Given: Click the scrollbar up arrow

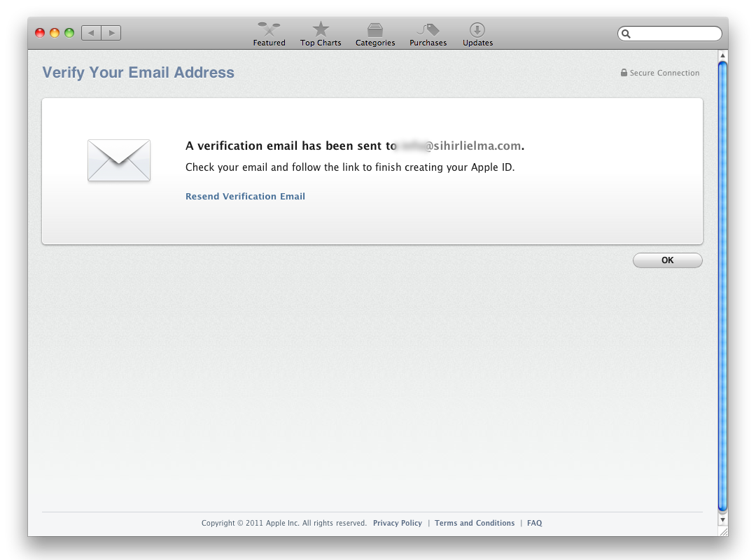Looking at the screenshot, I should coord(722,55).
